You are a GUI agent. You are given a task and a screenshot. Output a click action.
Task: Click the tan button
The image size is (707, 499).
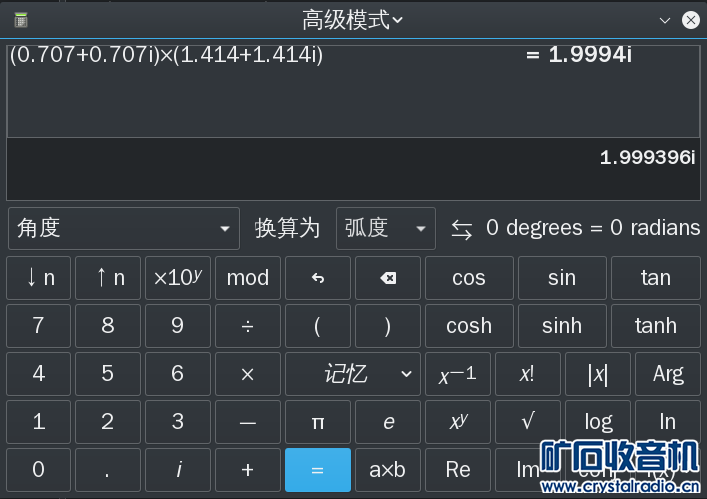[656, 278]
